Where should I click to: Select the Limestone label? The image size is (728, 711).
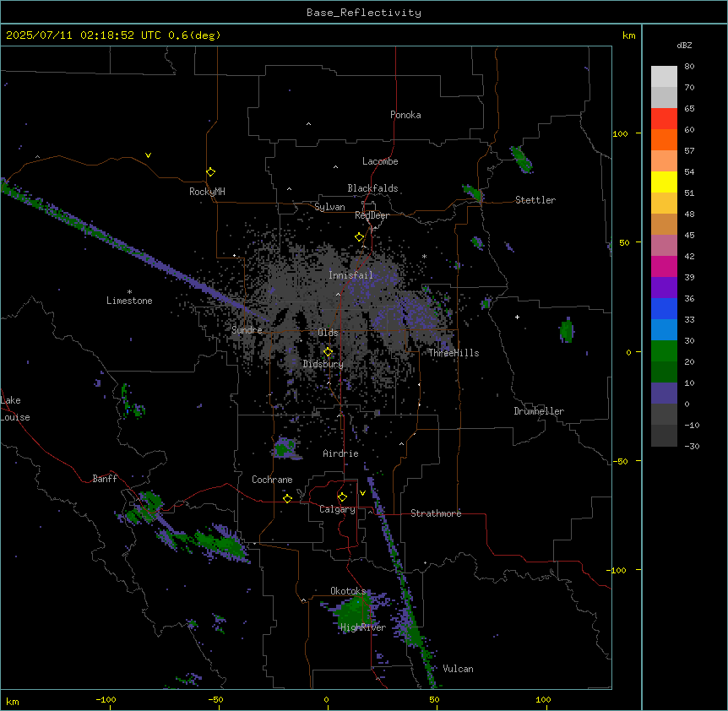(x=129, y=301)
